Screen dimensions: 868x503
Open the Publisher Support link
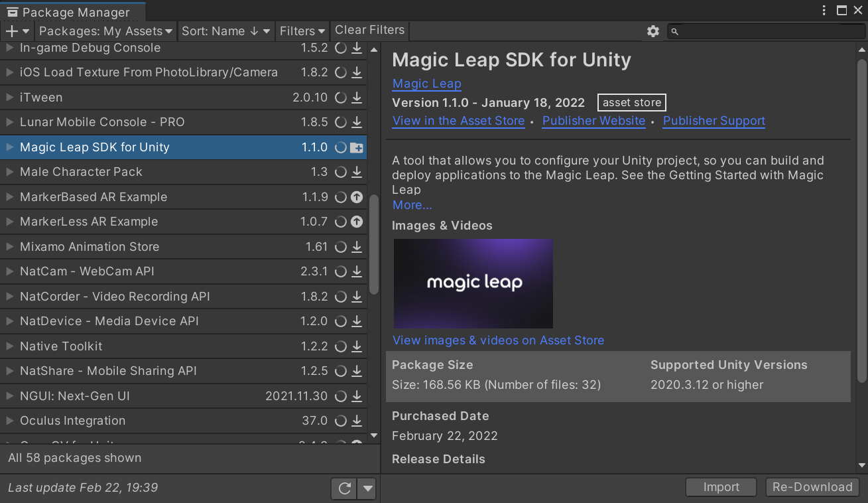[x=714, y=121]
